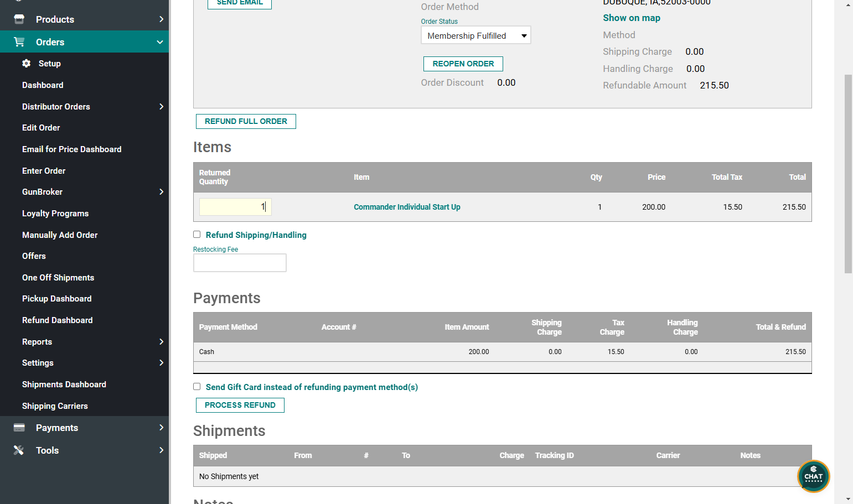Click the Payments credit card icon
Screen dimensions: 853x504
(19, 428)
